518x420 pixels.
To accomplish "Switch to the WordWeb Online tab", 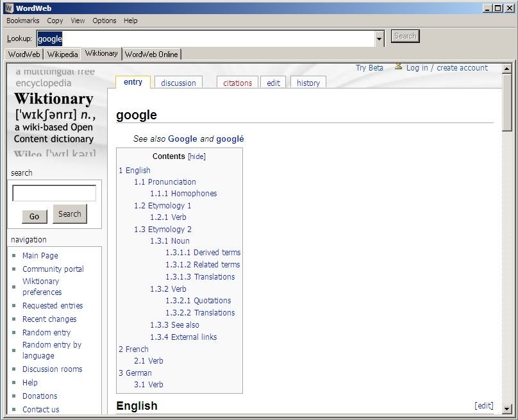I will [x=151, y=55].
